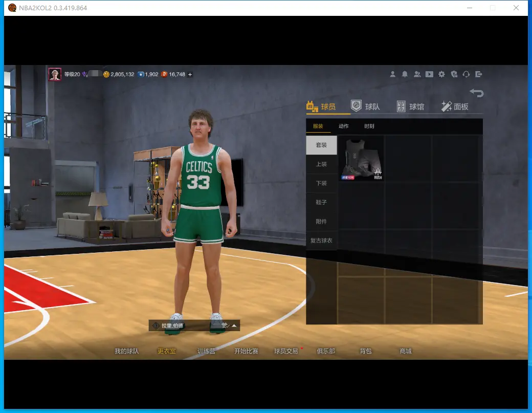Click the blue star points icon
The height and width of the screenshot is (413, 532).
[141, 74]
